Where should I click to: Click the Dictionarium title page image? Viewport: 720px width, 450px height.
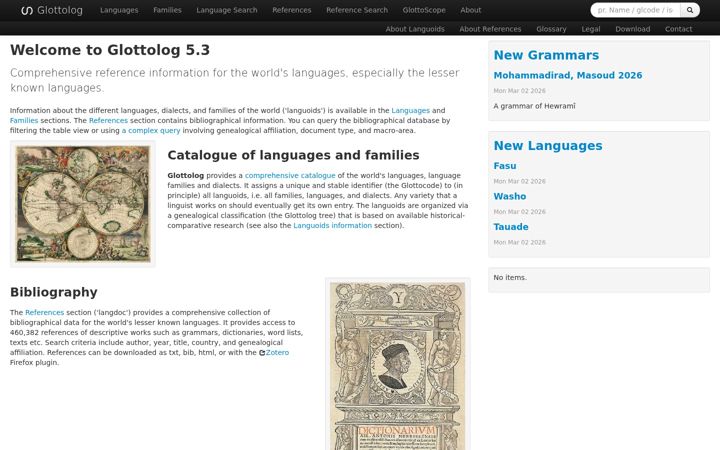[398, 366]
